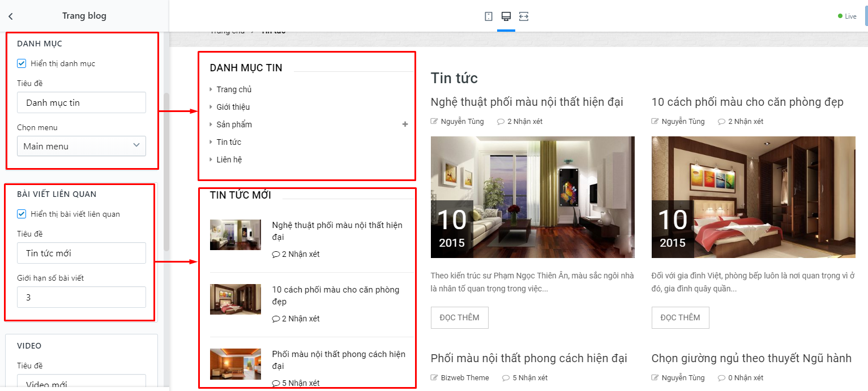The width and height of the screenshot is (868, 391).
Task: Expand Trang chủ item in Danh mục tin
Action: pyautogui.click(x=234, y=89)
